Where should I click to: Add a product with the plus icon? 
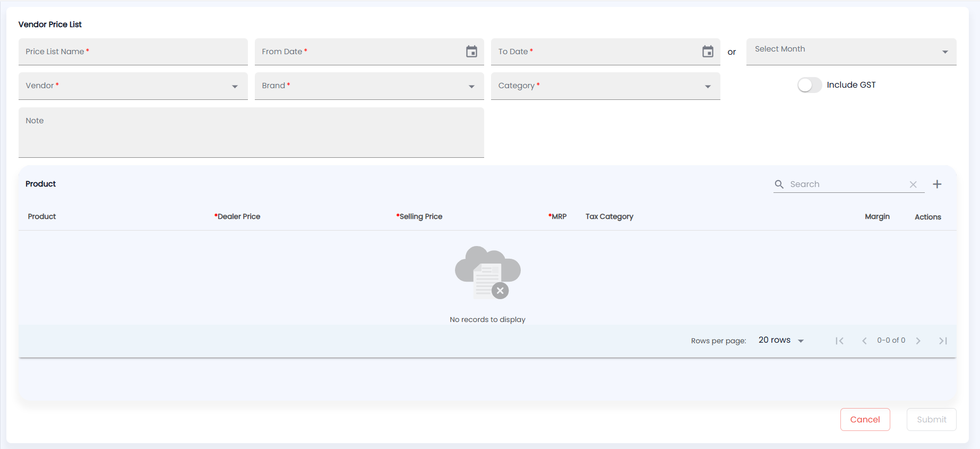click(x=938, y=184)
